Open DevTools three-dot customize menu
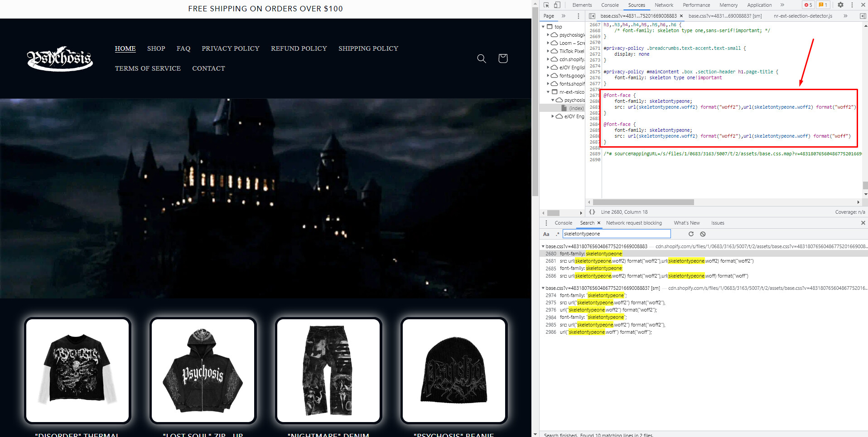The image size is (868, 437). (852, 5)
